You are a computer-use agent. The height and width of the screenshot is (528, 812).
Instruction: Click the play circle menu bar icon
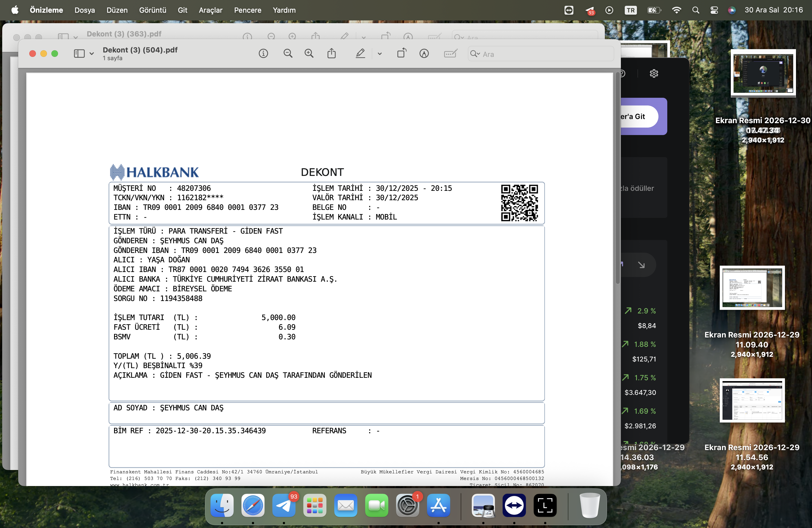pyautogui.click(x=609, y=10)
